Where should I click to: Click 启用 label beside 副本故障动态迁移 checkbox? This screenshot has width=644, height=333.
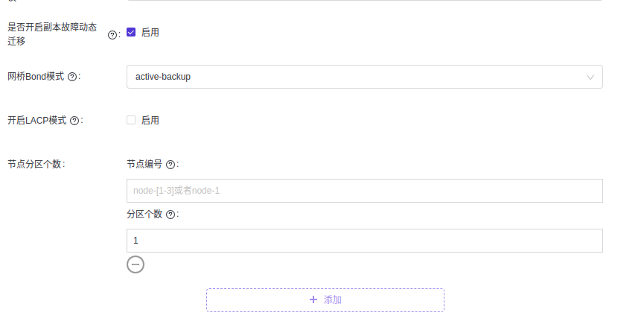[x=150, y=33]
